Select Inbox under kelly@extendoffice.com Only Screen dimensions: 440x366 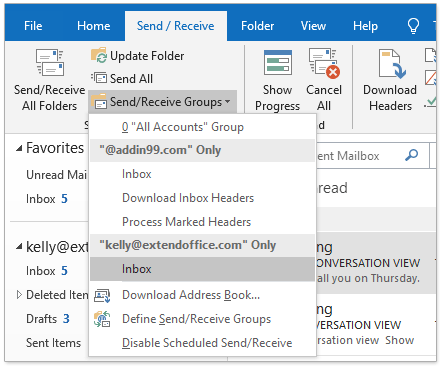click(203, 269)
